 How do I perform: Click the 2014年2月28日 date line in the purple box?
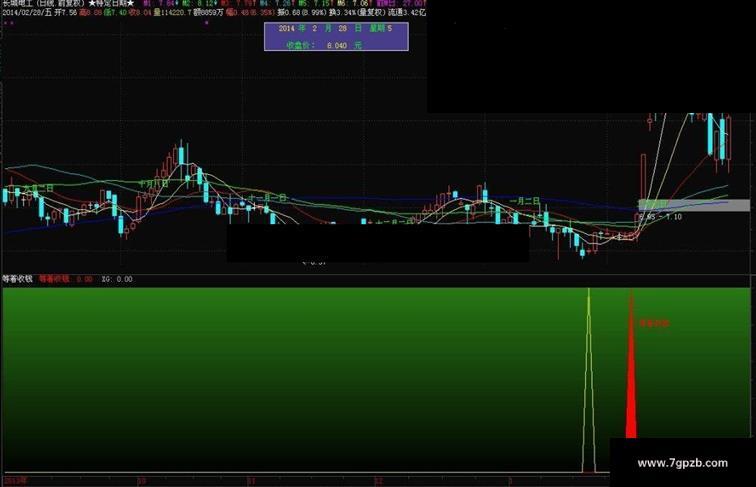coord(336,28)
